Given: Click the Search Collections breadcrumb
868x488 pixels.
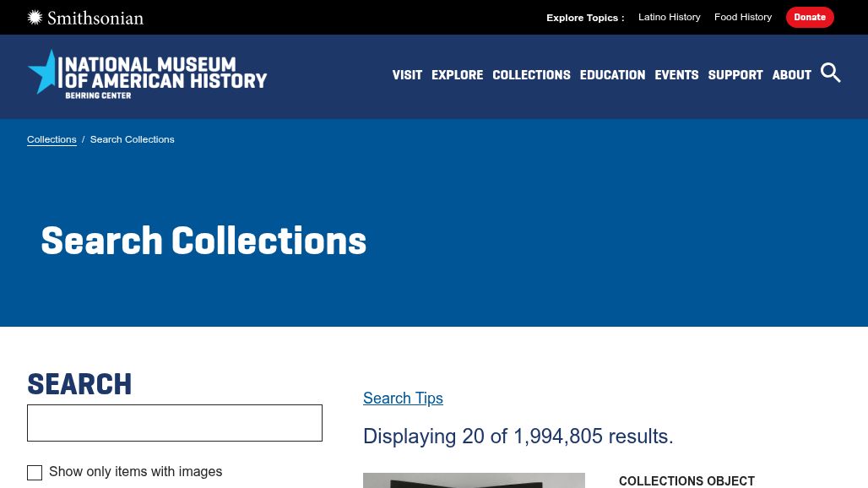Looking at the screenshot, I should pos(132,139).
